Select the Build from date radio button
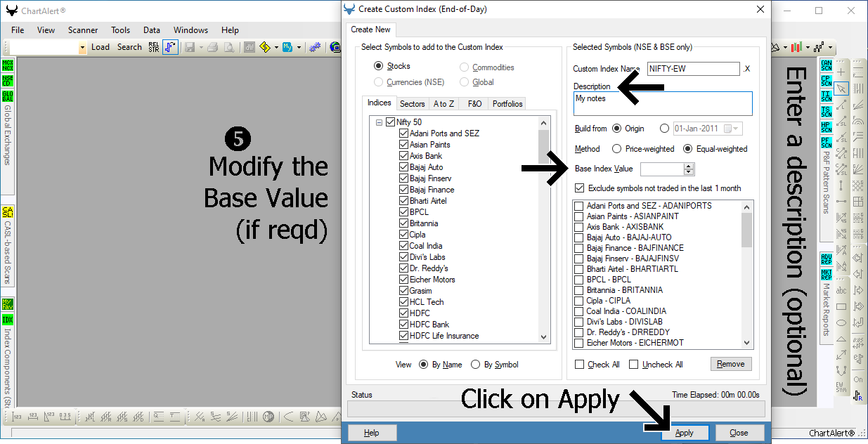Viewport: 868px width, 444px height. 665,129
